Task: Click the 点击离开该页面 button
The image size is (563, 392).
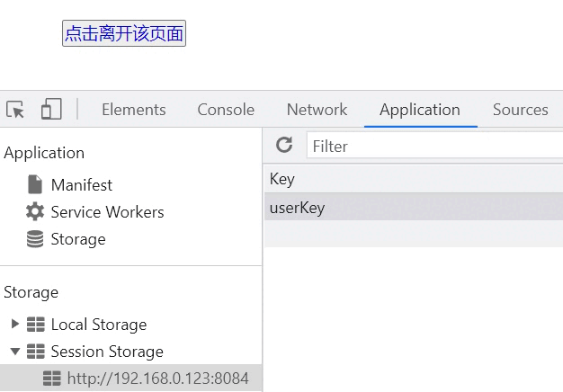Action: pos(124,33)
